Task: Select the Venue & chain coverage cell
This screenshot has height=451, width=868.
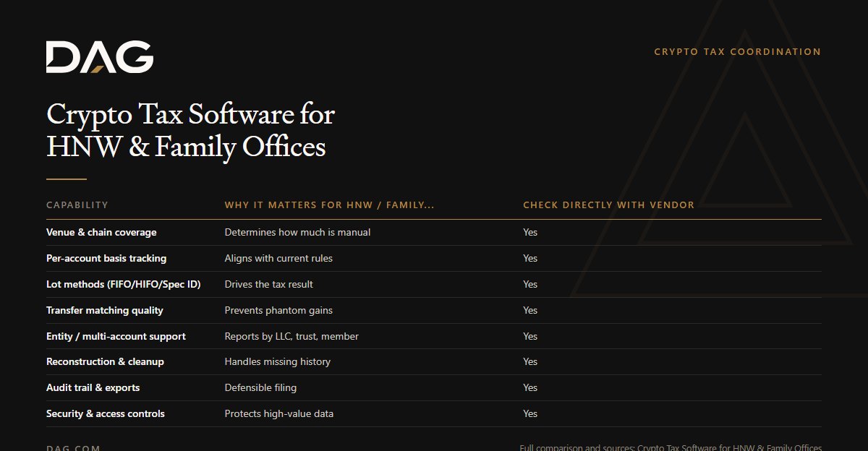Action: (x=101, y=233)
